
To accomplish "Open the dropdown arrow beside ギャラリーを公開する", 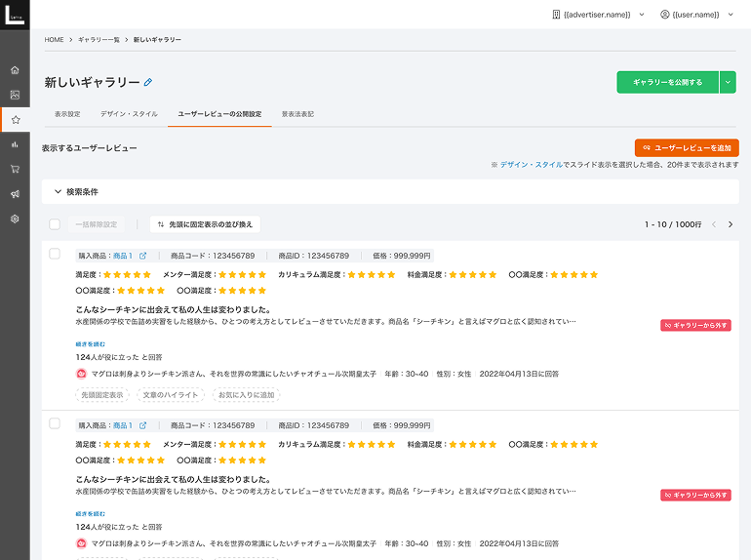I will [x=728, y=83].
